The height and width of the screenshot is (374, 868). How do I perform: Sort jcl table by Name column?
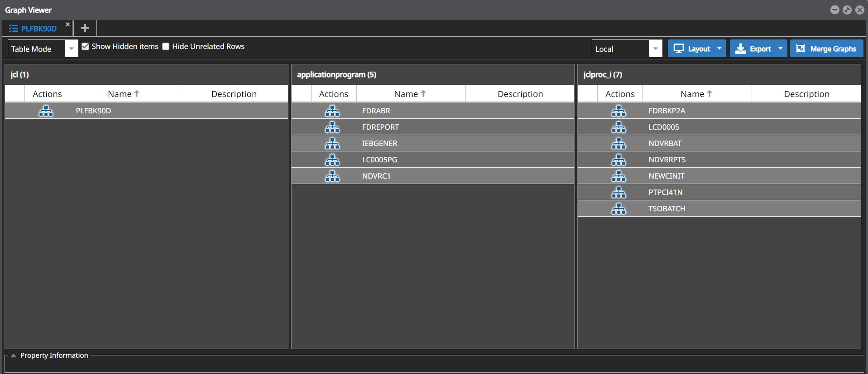click(124, 94)
